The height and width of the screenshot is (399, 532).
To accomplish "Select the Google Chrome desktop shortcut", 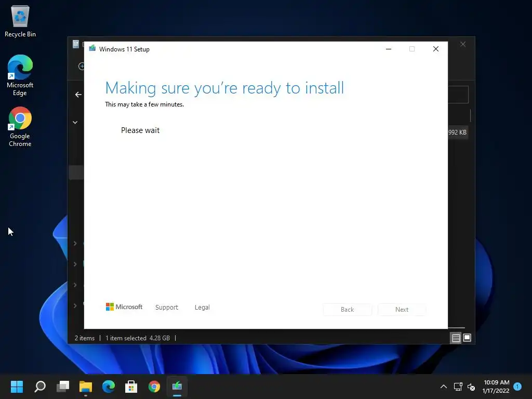I will (20, 127).
